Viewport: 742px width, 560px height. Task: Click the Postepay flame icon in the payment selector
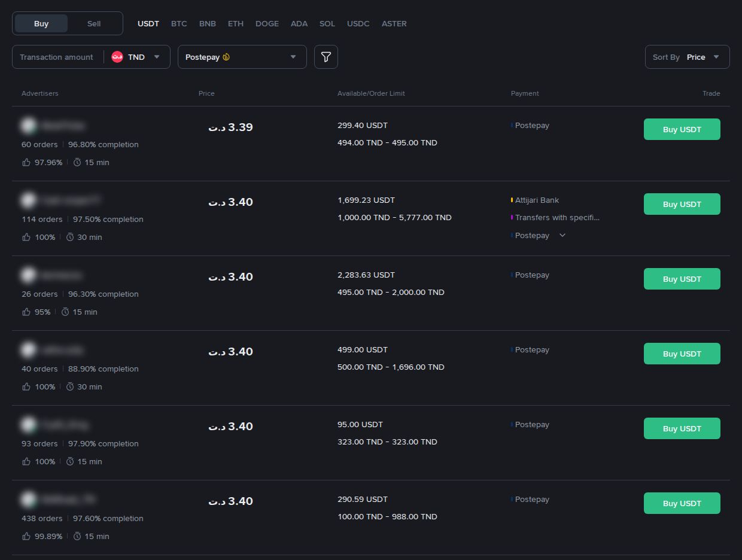(x=226, y=57)
